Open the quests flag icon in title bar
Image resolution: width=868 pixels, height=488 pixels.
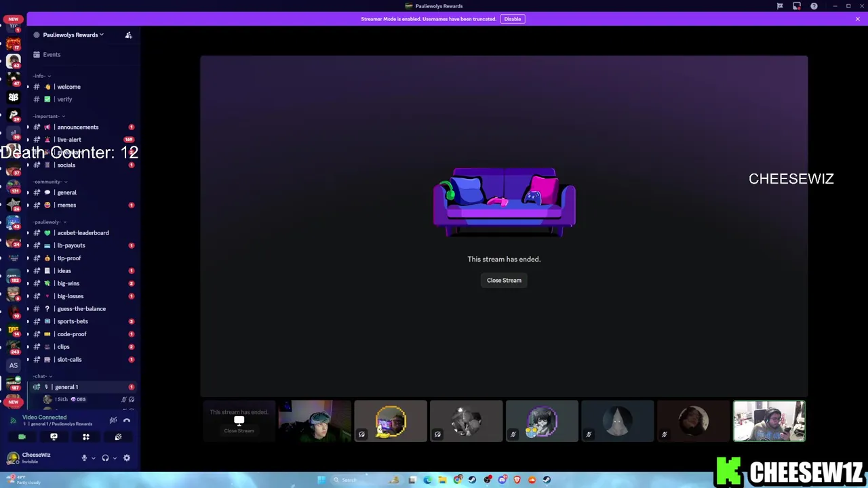780,6
